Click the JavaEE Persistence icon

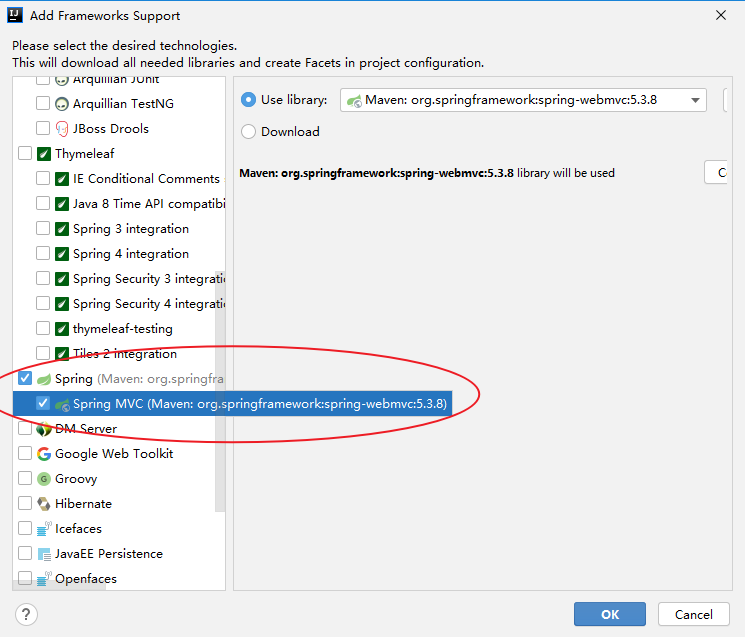tap(44, 554)
